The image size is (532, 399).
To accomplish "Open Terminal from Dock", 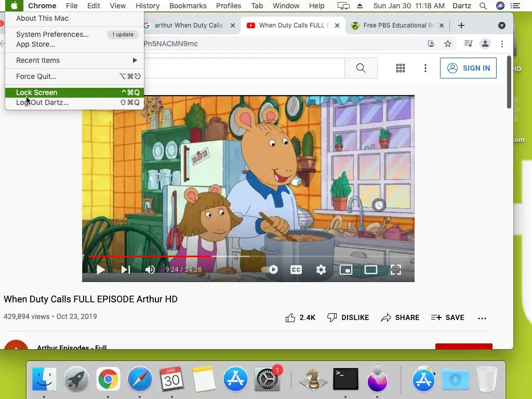I will (x=345, y=379).
